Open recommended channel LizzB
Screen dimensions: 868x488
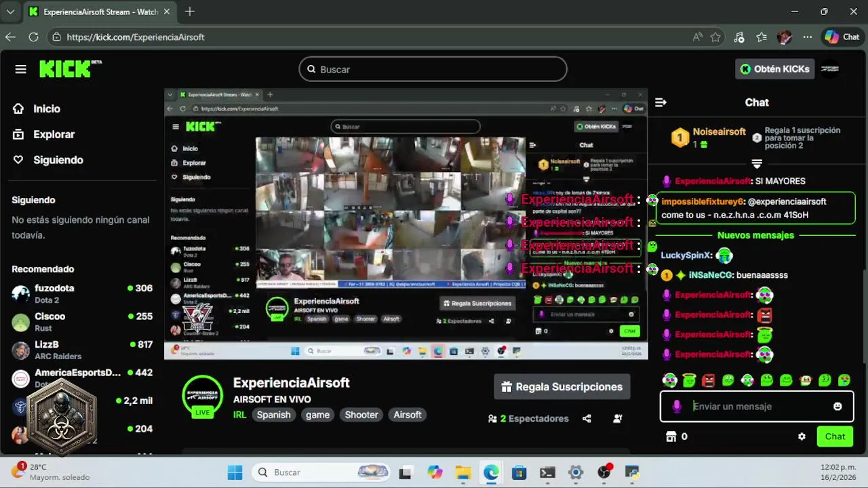82,350
